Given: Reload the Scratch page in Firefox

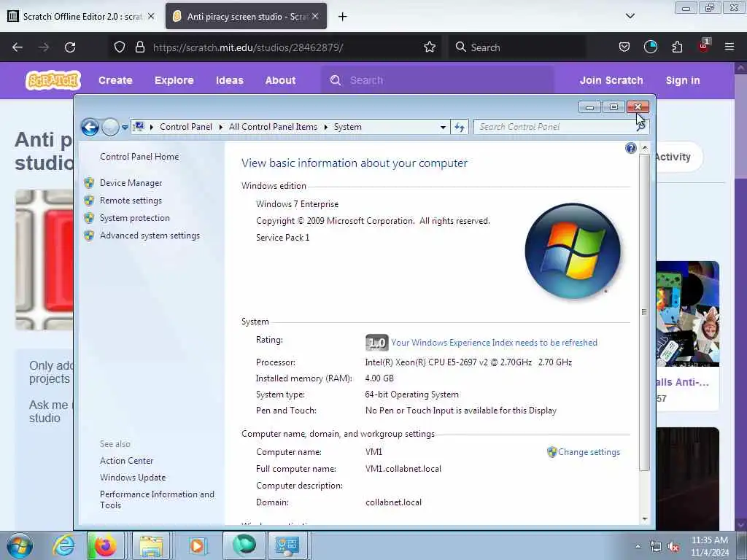Looking at the screenshot, I should click(70, 47).
